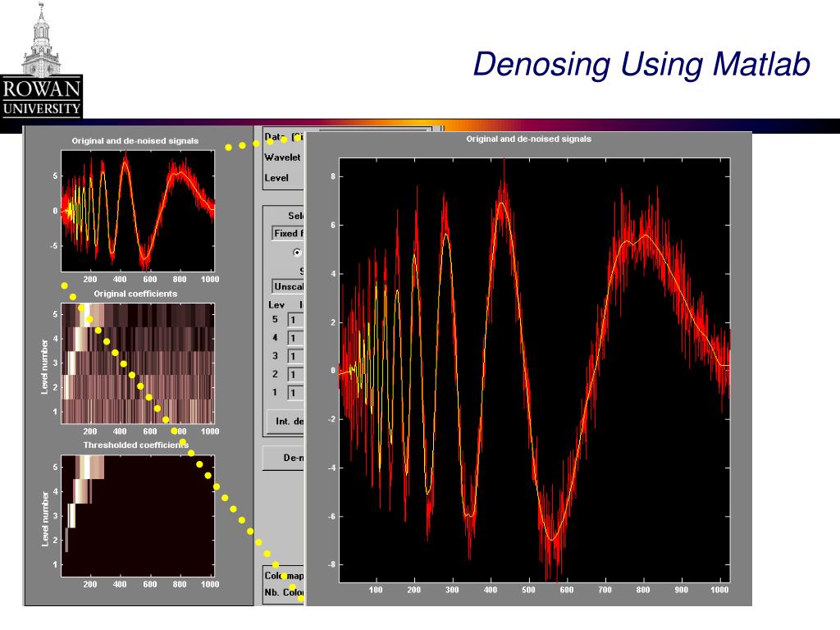This screenshot has height=630, width=840.
Task: Open the 'Fixed f...' threshold method dropdown
Action: (288, 233)
